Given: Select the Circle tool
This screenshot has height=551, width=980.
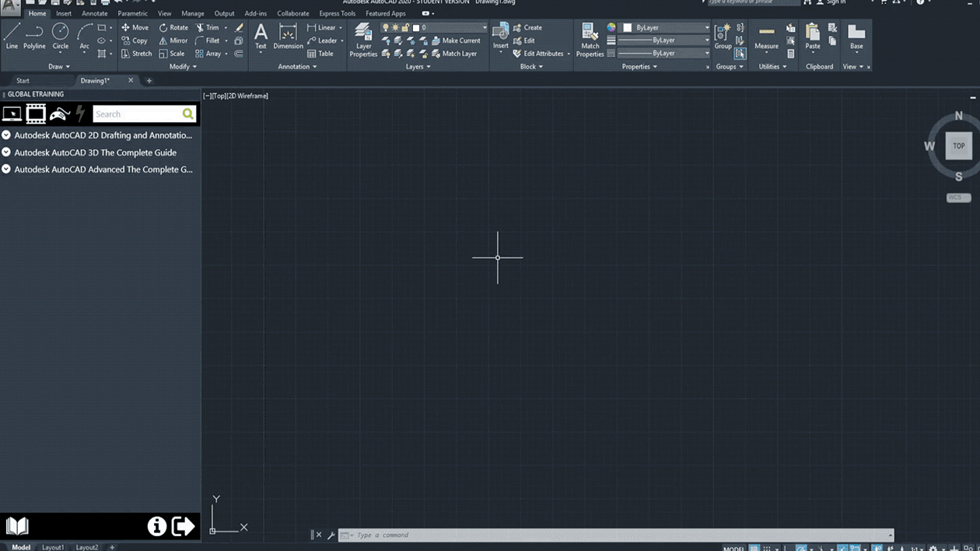Looking at the screenshot, I should (x=60, y=37).
